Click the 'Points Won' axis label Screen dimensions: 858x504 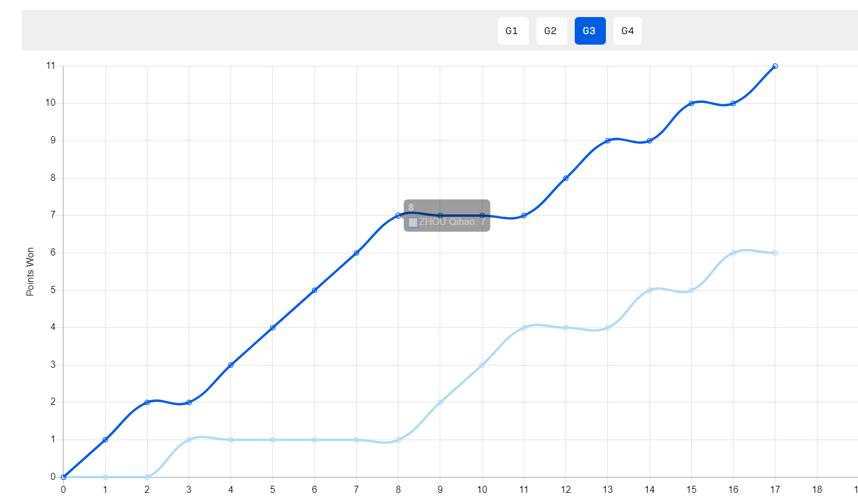tap(31, 271)
